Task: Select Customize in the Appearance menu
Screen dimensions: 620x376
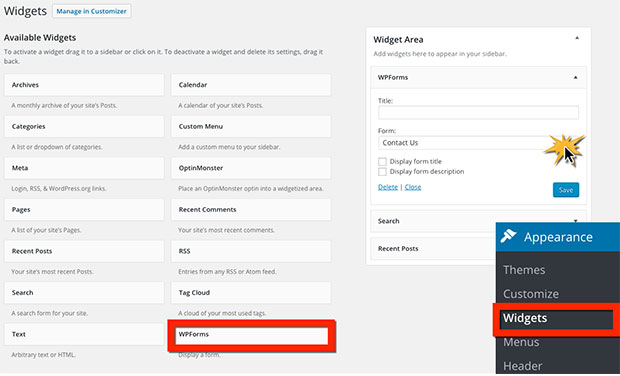Action: pos(531,294)
